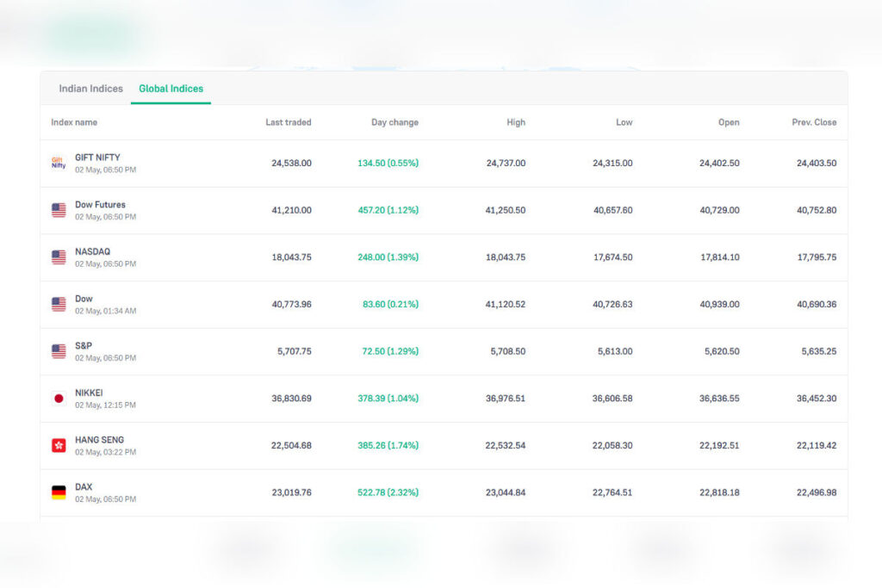Open the NASDAQ index
Viewport: 882px width, 588px height.
(x=92, y=252)
